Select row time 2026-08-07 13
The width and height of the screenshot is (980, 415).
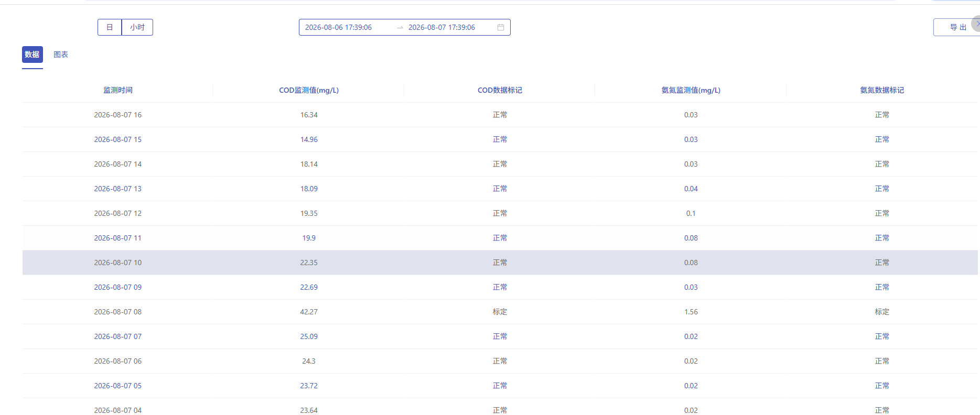coord(118,189)
